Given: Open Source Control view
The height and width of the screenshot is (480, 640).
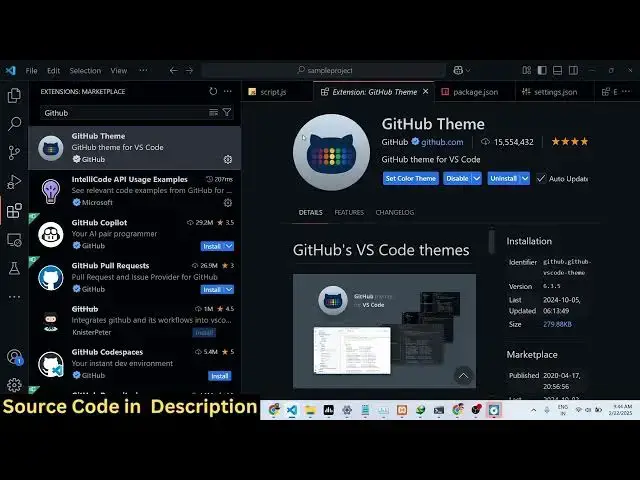Looking at the screenshot, I should tap(14, 153).
